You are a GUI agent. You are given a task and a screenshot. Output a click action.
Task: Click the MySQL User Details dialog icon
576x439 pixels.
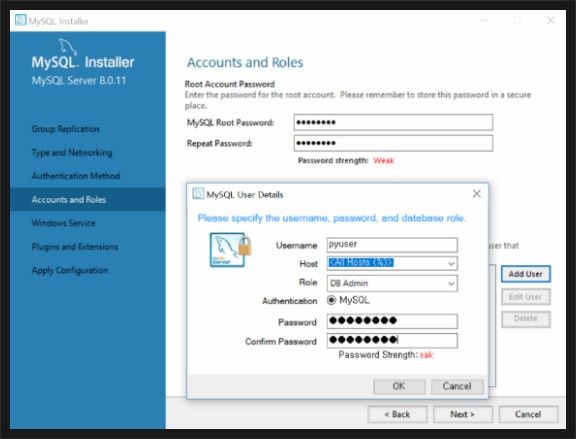point(198,194)
